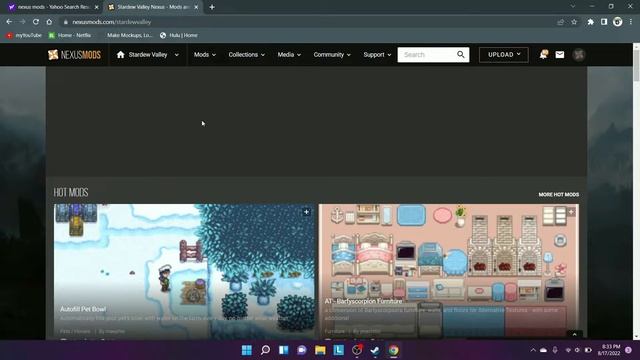Close the Yahoo Search tab
Screen dimensions: 640x360
pyautogui.click(x=97, y=7)
